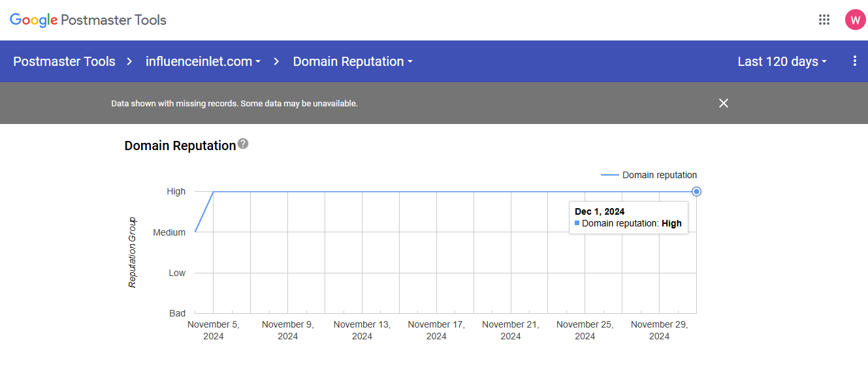Click the Google Postmaster Tools logo
868x385 pixels.
tap(88, 20)
